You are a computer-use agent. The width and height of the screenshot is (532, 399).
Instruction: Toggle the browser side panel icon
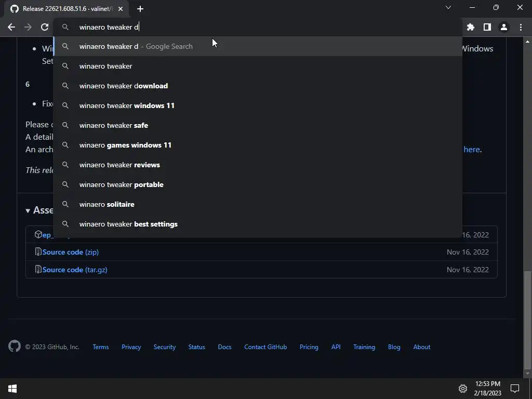pyautogui.click(x=487, y=27)
